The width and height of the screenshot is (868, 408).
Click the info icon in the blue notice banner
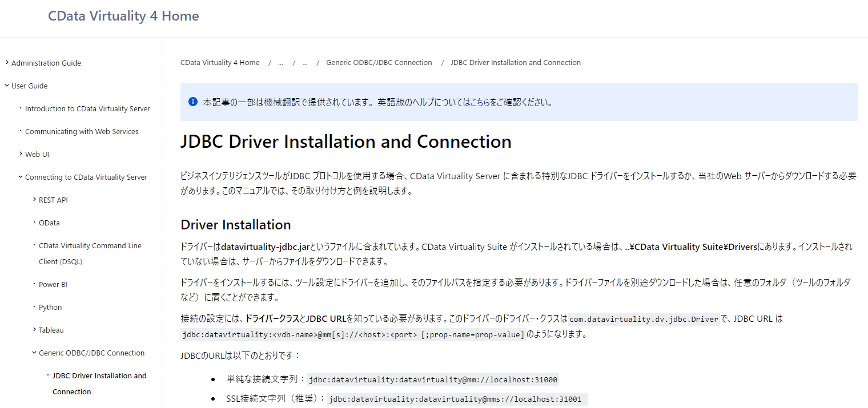(193, 102)
